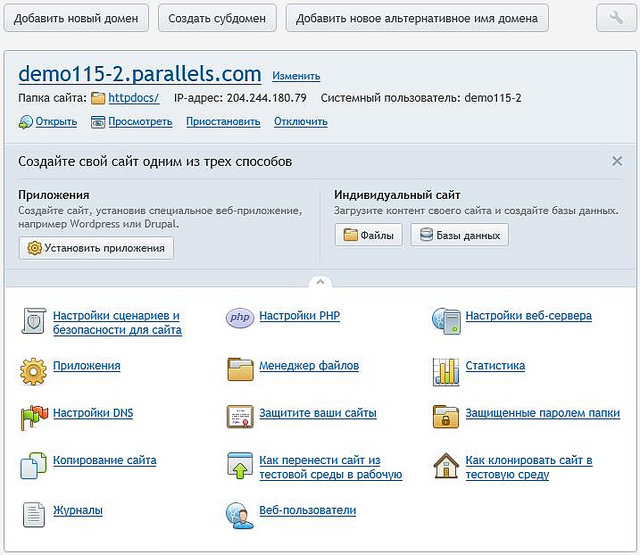Click Добавить новое альтернативное имя домена button
The width and height of the screenshot is (640, 555).
pos(417,18)
